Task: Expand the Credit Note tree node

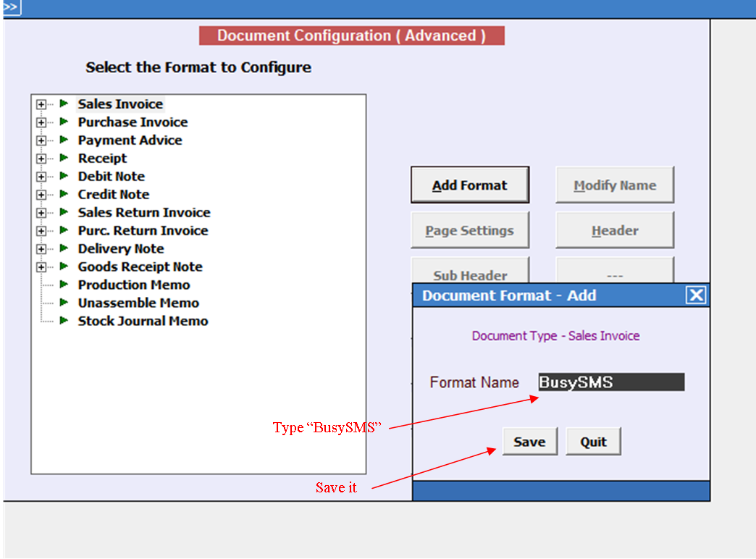Action: pos(41,195)
